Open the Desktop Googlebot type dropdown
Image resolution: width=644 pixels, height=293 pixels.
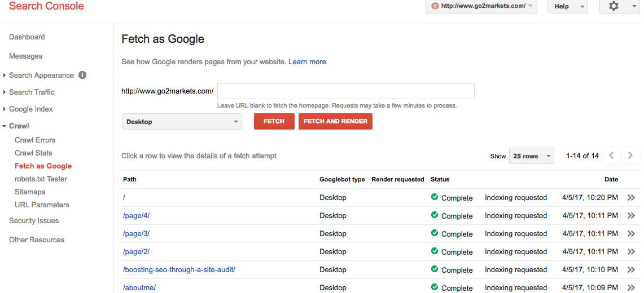182,122
